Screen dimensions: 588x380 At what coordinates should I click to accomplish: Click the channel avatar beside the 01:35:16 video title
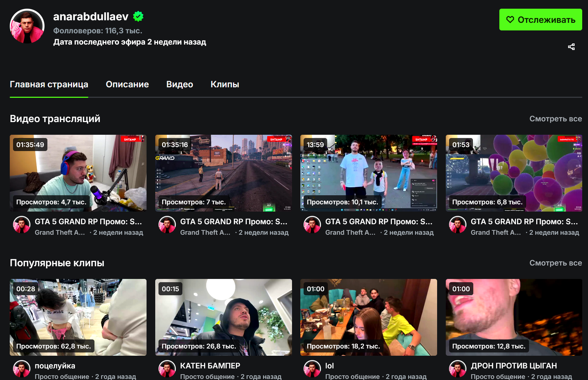pos(167,225)
